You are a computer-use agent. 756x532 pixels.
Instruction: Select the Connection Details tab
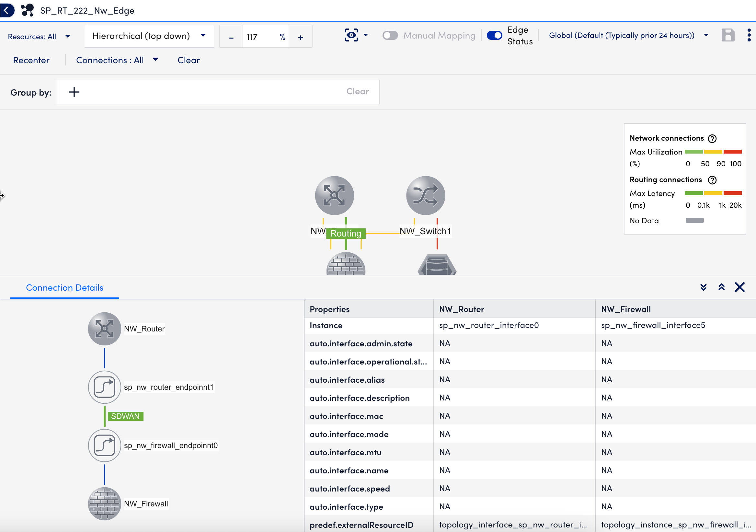click(64, 288)
